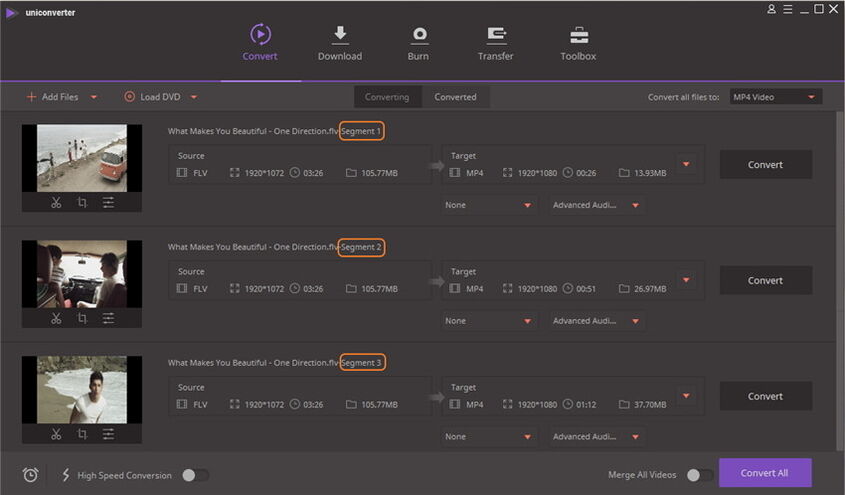Switch to the Converting tab
This screenshot has height=495, width=845.
(387, 97)
